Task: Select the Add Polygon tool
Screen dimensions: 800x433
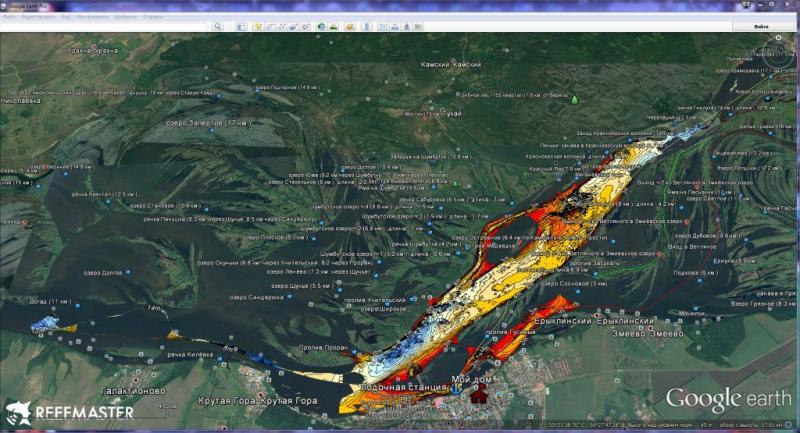Action: click(266, 26)
